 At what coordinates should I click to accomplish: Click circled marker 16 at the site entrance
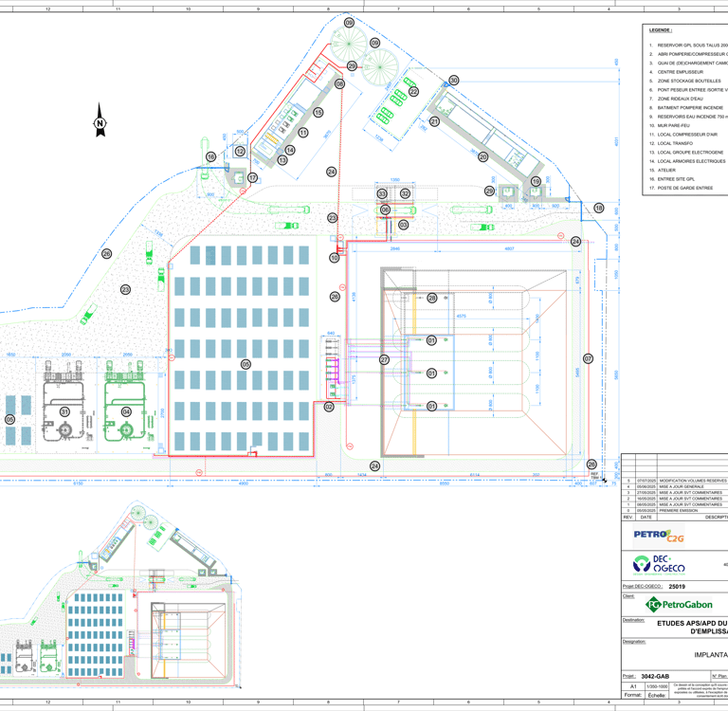click(x=211, y=157)
